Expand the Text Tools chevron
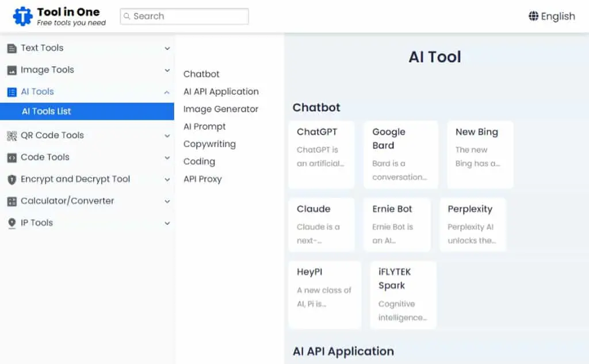 click(167, 48)
